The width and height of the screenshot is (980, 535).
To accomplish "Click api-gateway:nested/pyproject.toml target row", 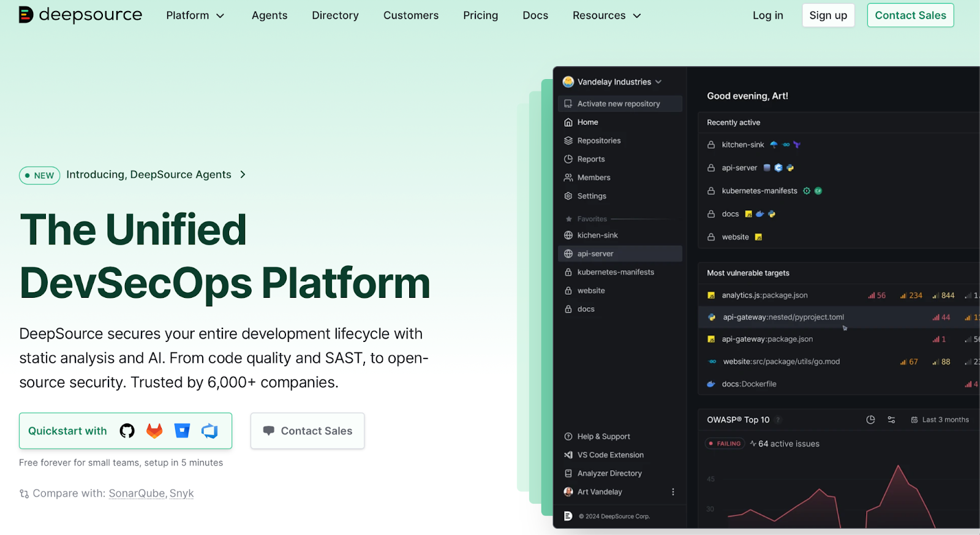I will (839, 317).
